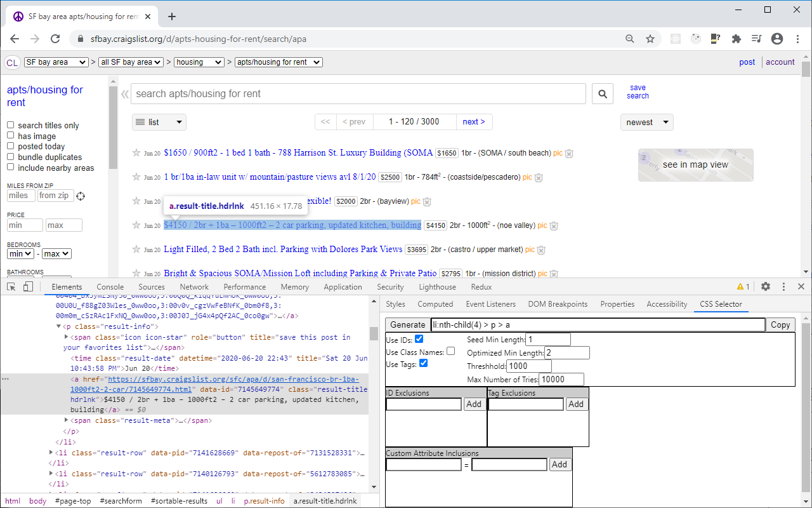The height and width of the screenshot is (508, 812).
Task: Go back with the browser back arrow
Action: 15,39
